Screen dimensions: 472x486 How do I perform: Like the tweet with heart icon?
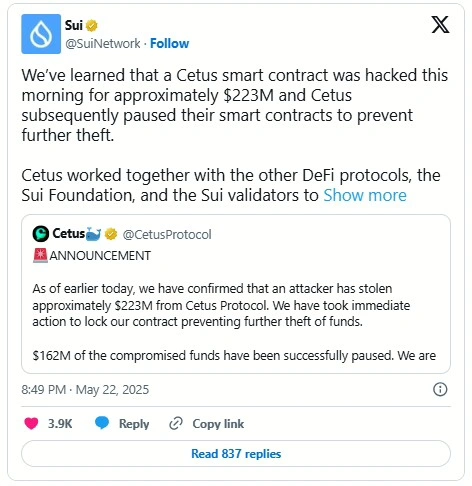[x=31, y=423]
